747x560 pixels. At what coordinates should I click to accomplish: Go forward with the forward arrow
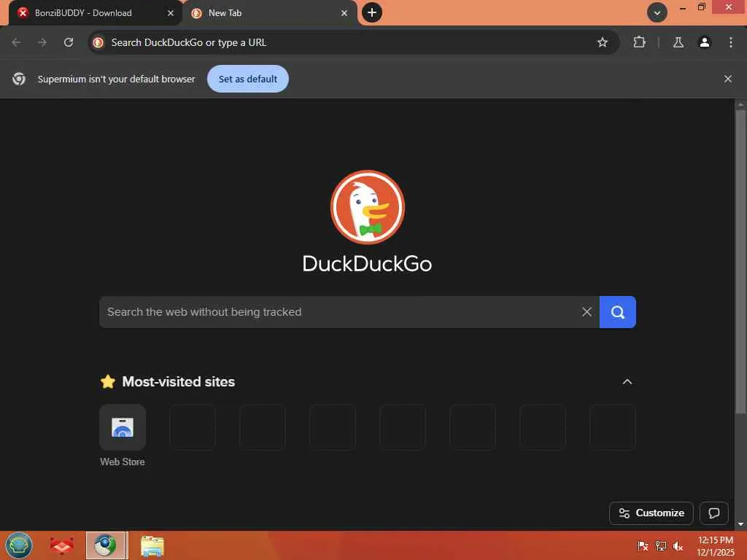[x=42, y=42]
